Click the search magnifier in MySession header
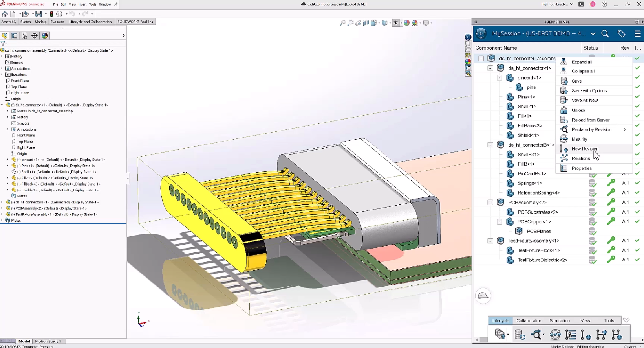Image resolution: width=644 pixels, height=348 pixels. (x=605, y=34)
